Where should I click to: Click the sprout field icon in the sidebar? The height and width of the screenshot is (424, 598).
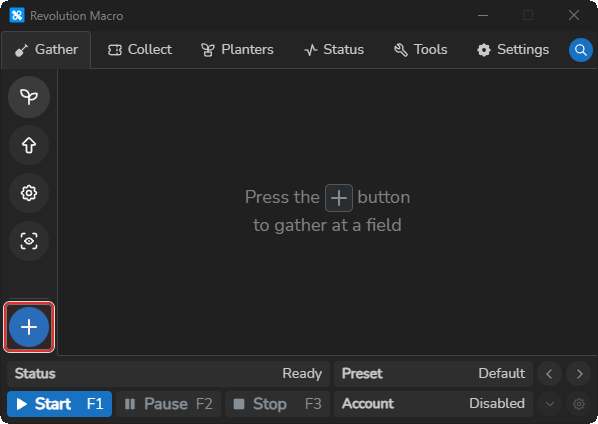pyautogui.click(x=29, y=97)
